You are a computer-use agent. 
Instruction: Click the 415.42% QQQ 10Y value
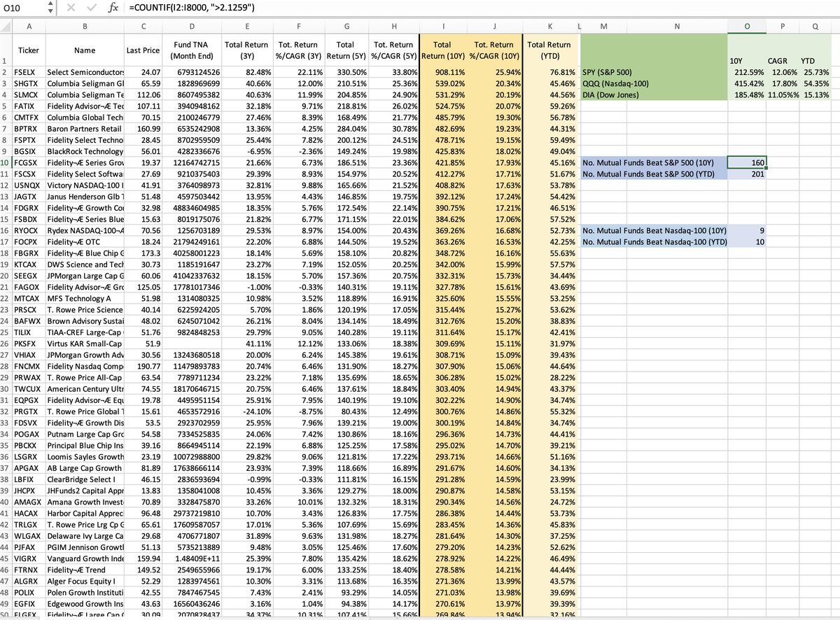(747, 83)
